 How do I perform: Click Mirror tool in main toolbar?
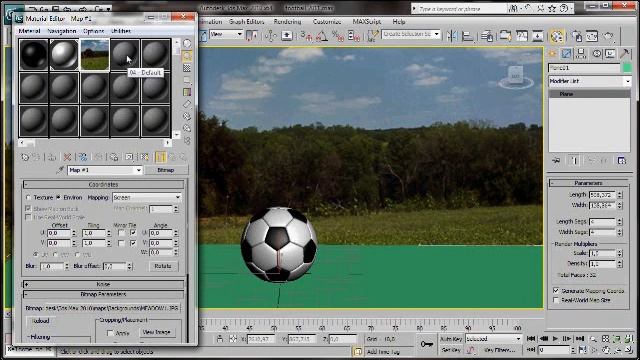click(451, 36)
